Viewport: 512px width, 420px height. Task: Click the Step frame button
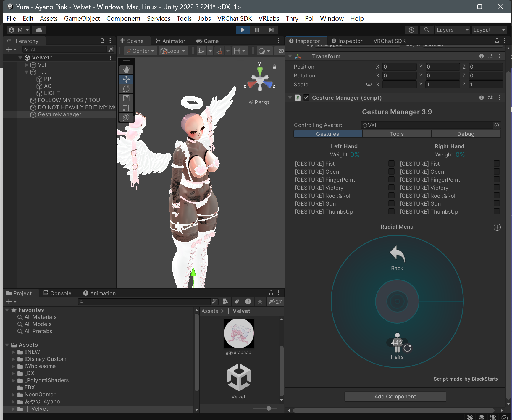click(x=271, y=30)
